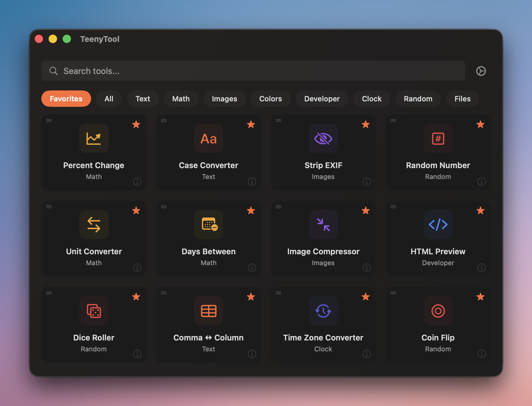Open the settings gear beside the search bar

click(481, 71)
